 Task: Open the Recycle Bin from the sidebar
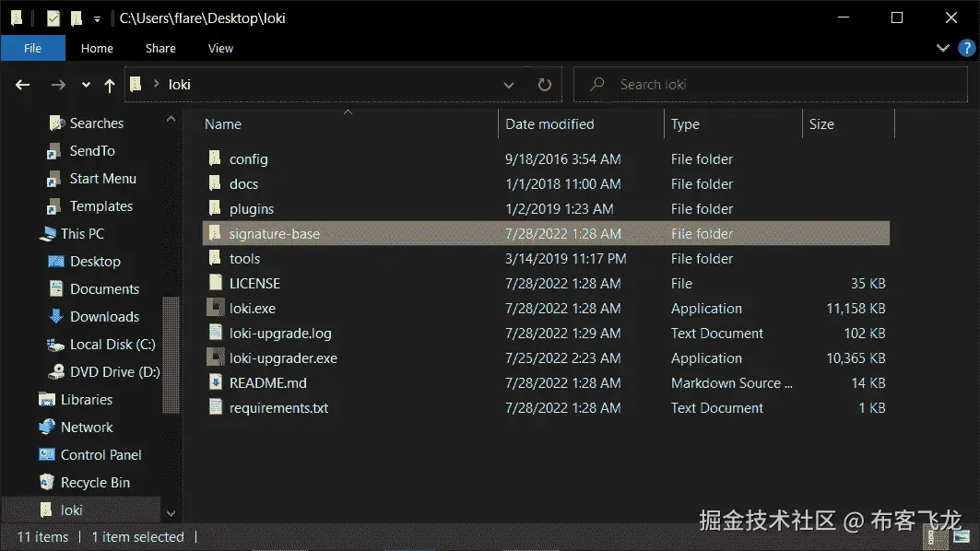95,482
